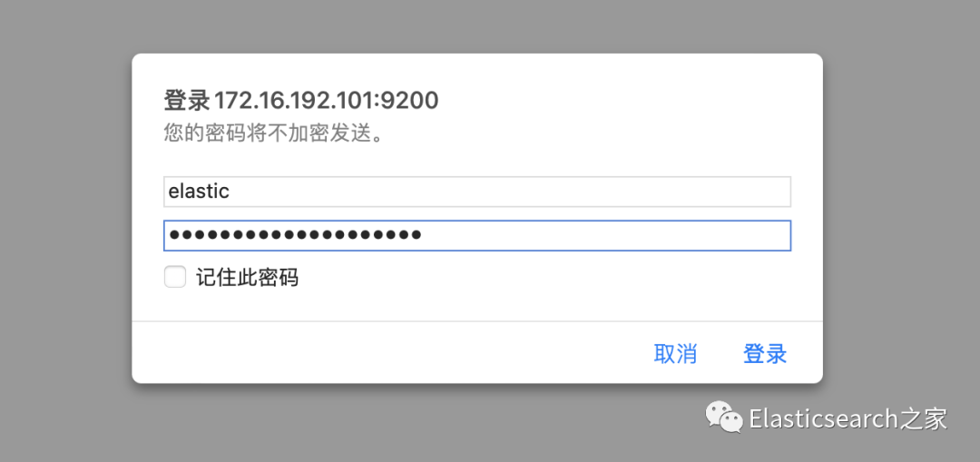Click the 登录 button to sign in
The height and width of the screenshot is (462, 980).
point(764,354)
